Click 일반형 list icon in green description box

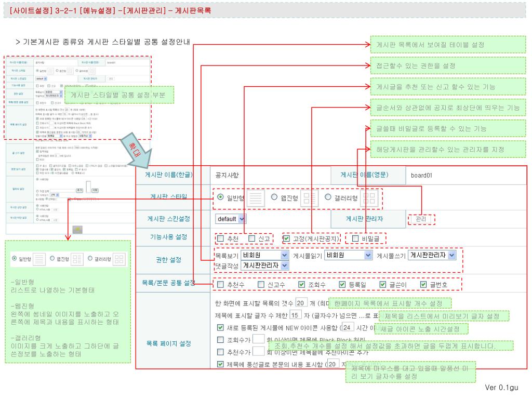pos(39,259)
